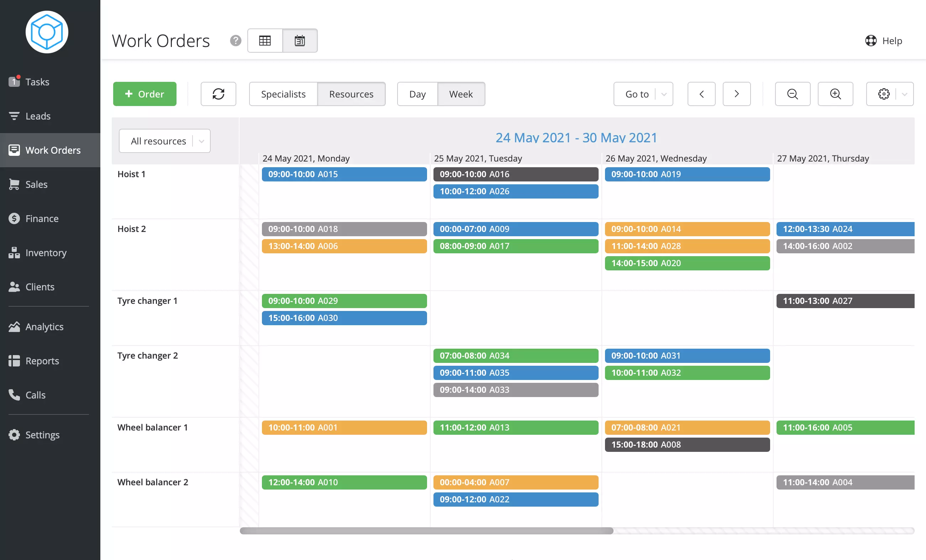The height and width of the screenshot is (560, 926).
Task: Click the app logo cube icon
Action: (47, 32)
